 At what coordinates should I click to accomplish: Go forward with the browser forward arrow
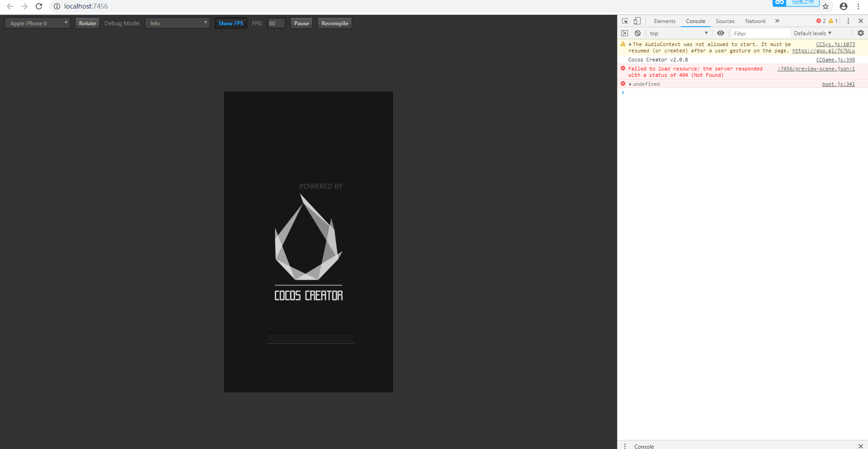coord(24,6)
